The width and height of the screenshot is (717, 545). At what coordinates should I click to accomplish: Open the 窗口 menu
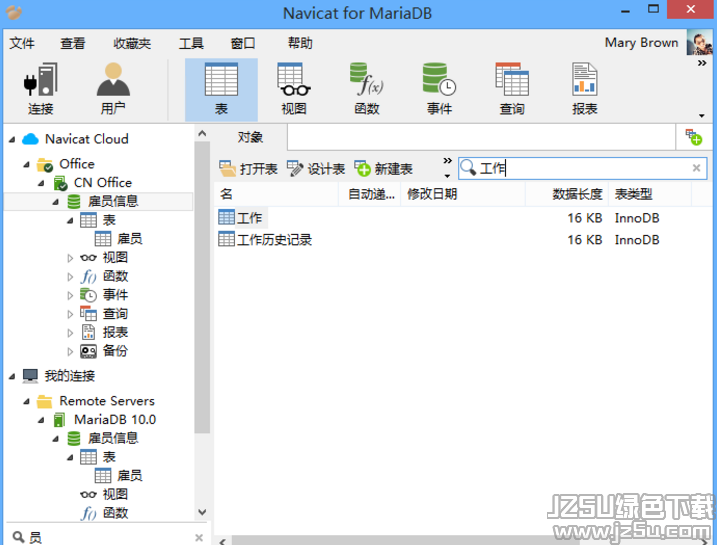[x=242, y=43]
